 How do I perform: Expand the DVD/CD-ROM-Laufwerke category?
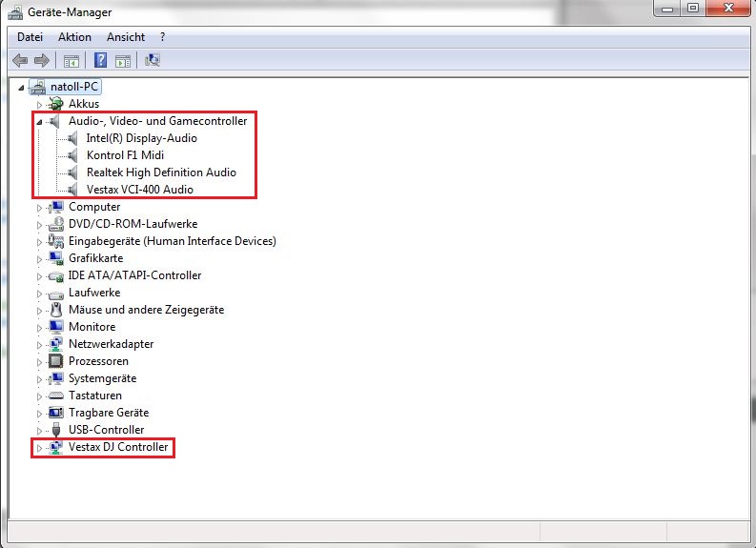[x=39, y=225]
